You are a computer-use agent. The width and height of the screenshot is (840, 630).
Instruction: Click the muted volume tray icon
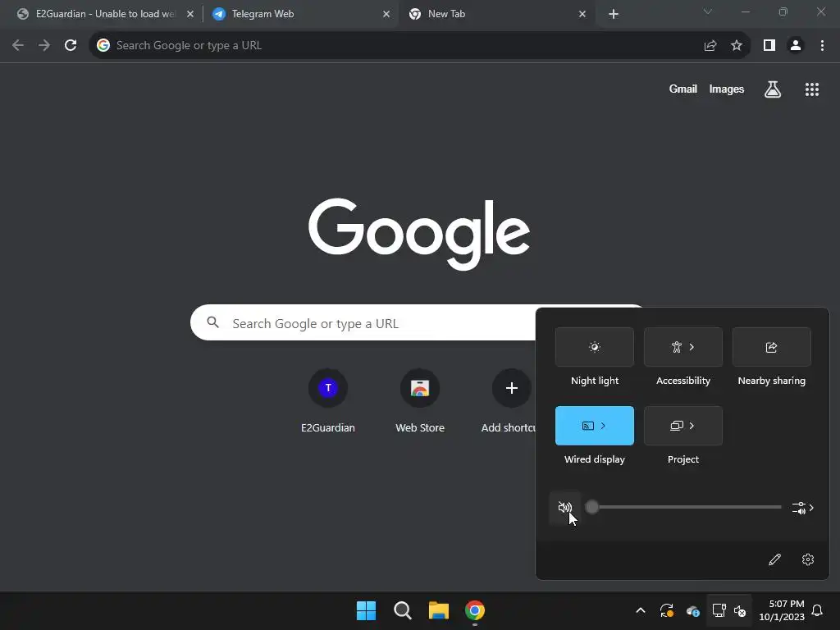[x=741, y=610]
